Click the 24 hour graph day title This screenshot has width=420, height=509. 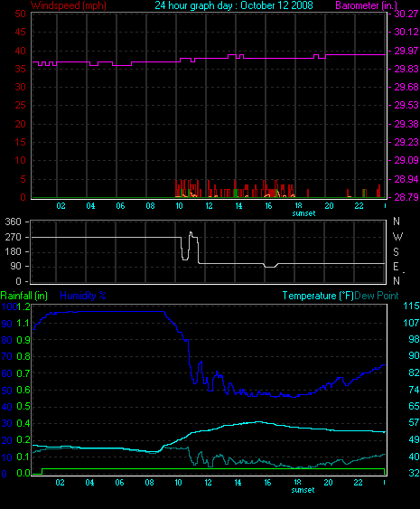click(234, 5)
